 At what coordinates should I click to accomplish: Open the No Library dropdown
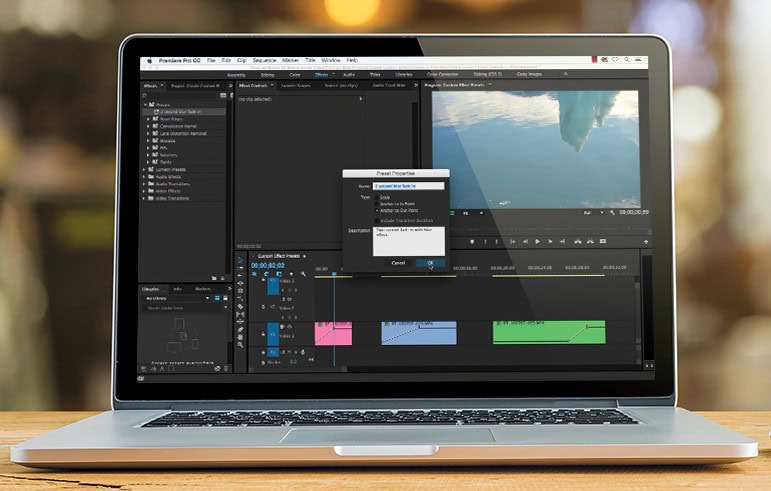177,298
